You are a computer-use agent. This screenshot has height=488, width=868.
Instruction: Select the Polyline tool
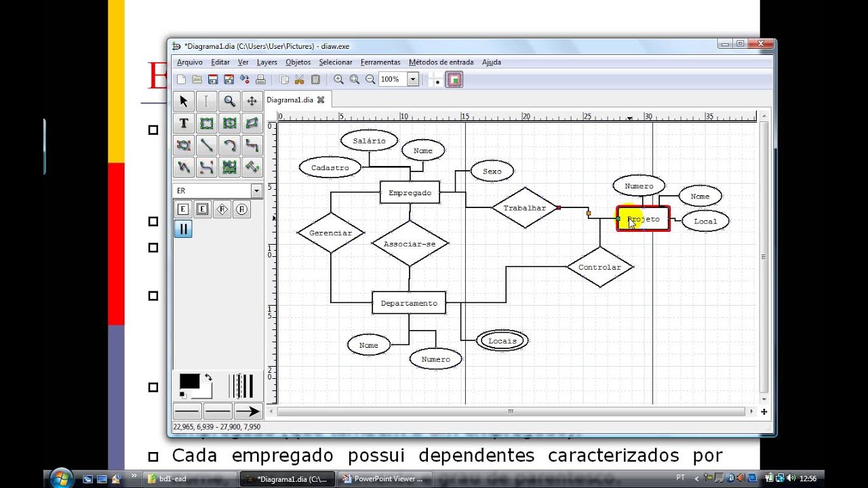[183, 167]
